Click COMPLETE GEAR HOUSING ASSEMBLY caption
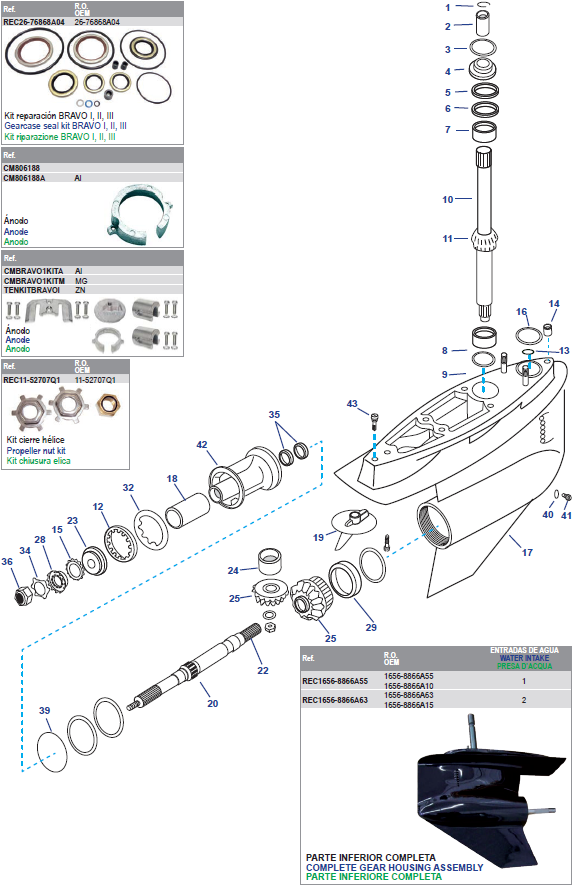Image resolution: width=573 pixels, height=886 pixels. [x=394, y=867]
